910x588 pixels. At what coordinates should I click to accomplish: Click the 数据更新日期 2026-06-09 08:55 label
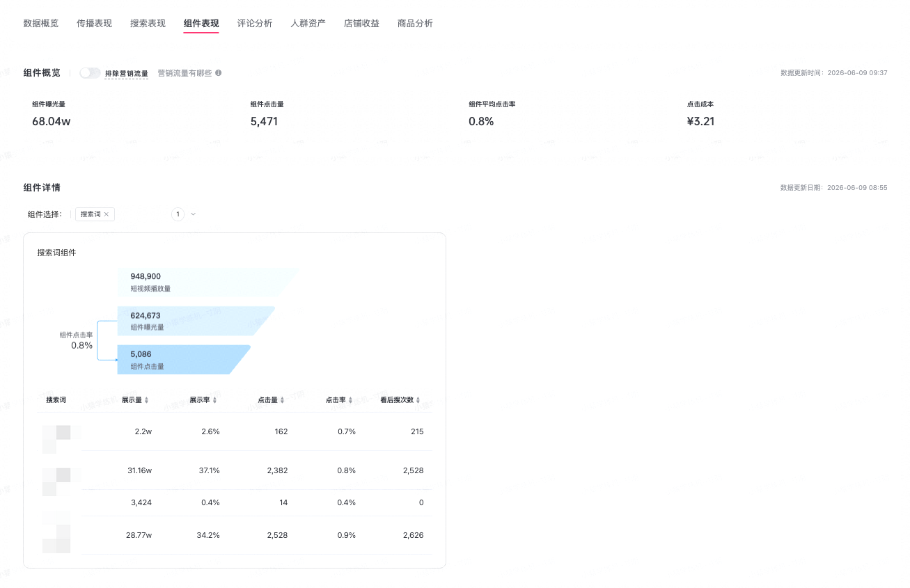(834, 188)
